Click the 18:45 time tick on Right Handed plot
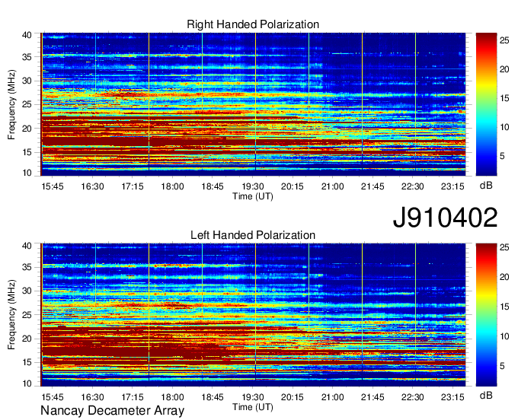Screen dimensions: 518x420 213,186
